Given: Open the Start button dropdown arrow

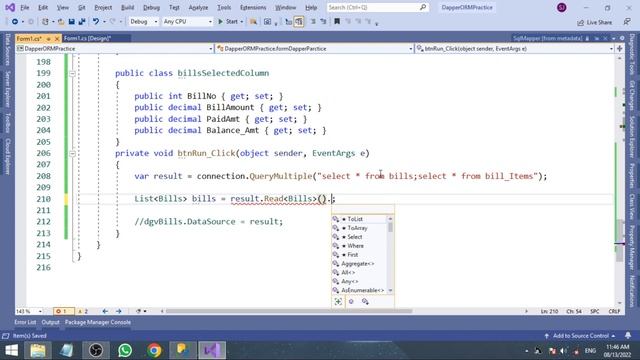Looking at the screenshot, I should tap(242, 22).
